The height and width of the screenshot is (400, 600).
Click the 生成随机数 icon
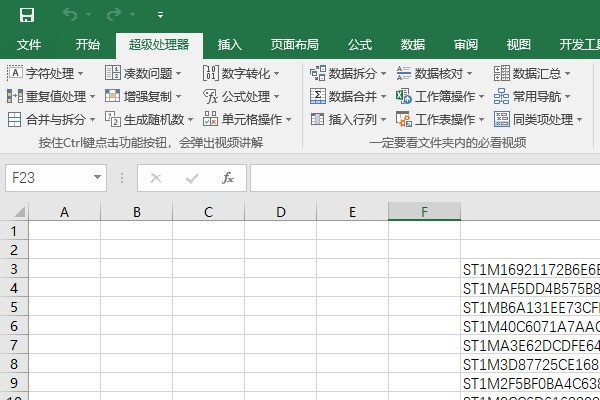pyautogui.click(x=113, y=119)
